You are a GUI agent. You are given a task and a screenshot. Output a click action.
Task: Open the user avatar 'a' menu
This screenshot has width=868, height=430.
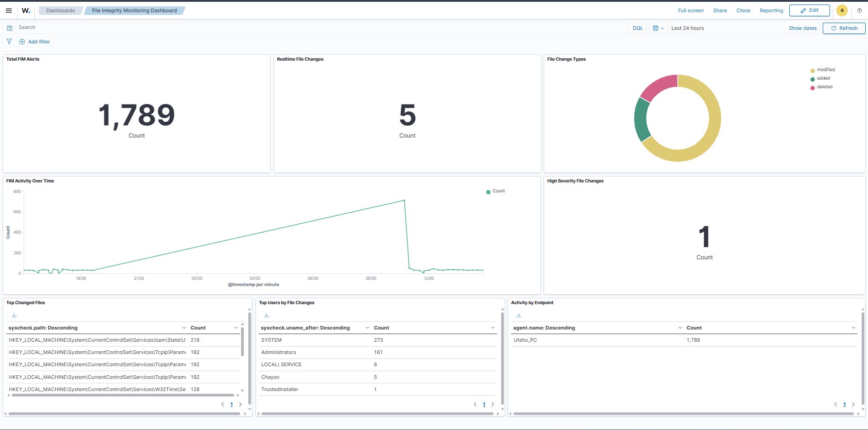click(842, 10)
